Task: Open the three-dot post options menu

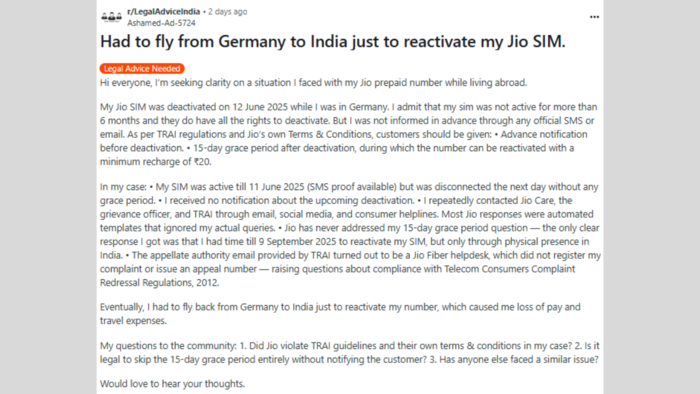Action: 594,17
